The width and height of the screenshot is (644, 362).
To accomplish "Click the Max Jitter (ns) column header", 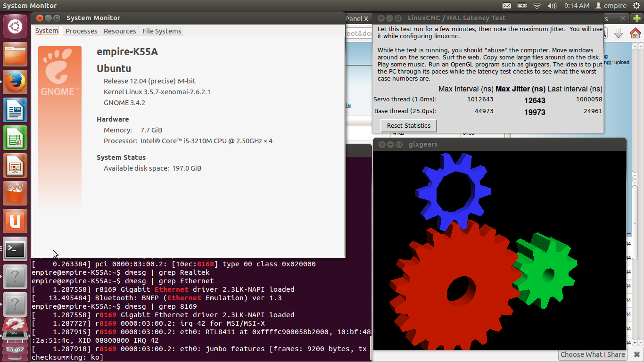I will (520, 89).
